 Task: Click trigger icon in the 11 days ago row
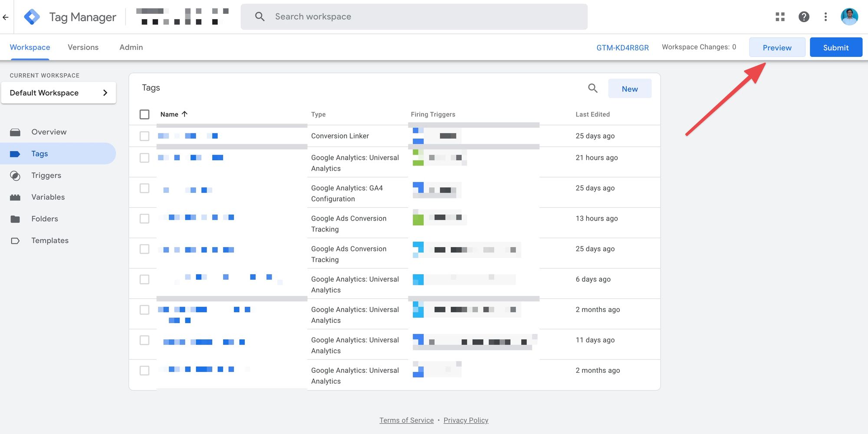coord(418,340)
